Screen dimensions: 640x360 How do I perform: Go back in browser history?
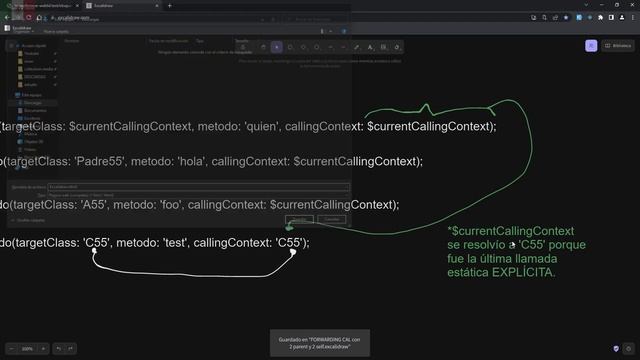click(x=7, y=18)
